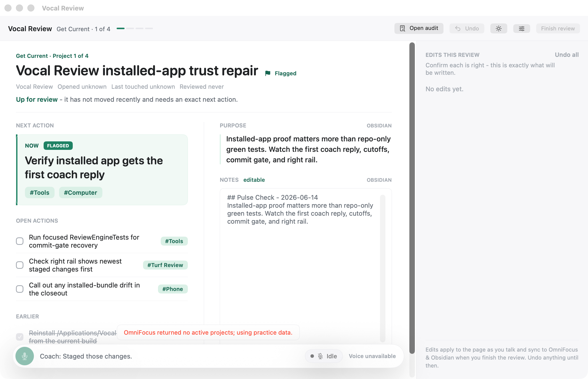Viewport: 588px width, 379px height.
Task: Check Call out installed-bundle drift action
Action: click(x=20, y=289)
